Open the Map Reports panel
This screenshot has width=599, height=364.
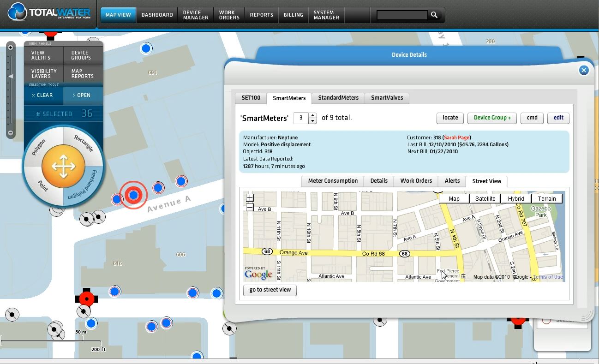(x=83, y=74)
